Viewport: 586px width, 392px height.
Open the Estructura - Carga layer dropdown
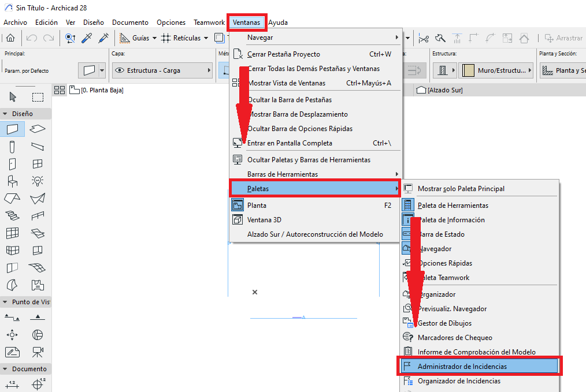click(x=162, y=70)
